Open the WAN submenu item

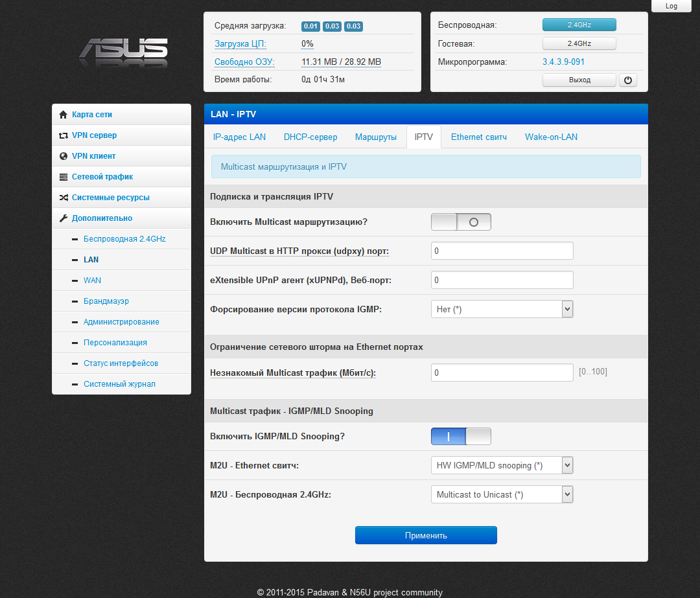tap(121, 281)
